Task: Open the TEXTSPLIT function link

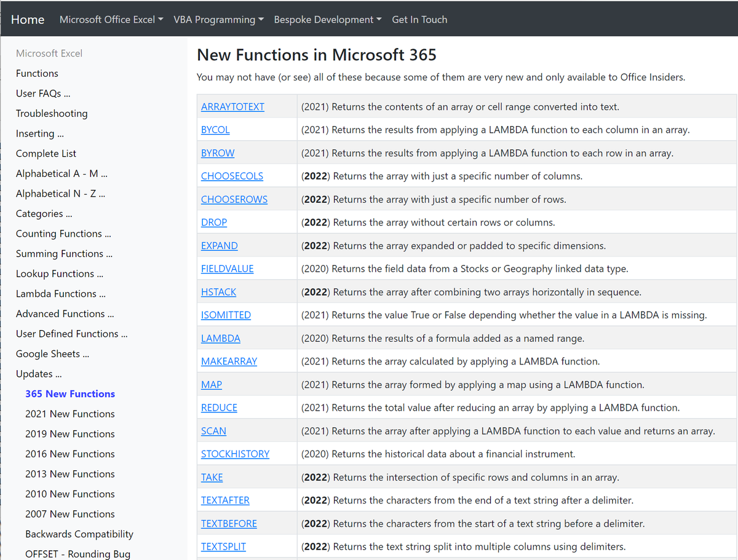Action: 223,546
